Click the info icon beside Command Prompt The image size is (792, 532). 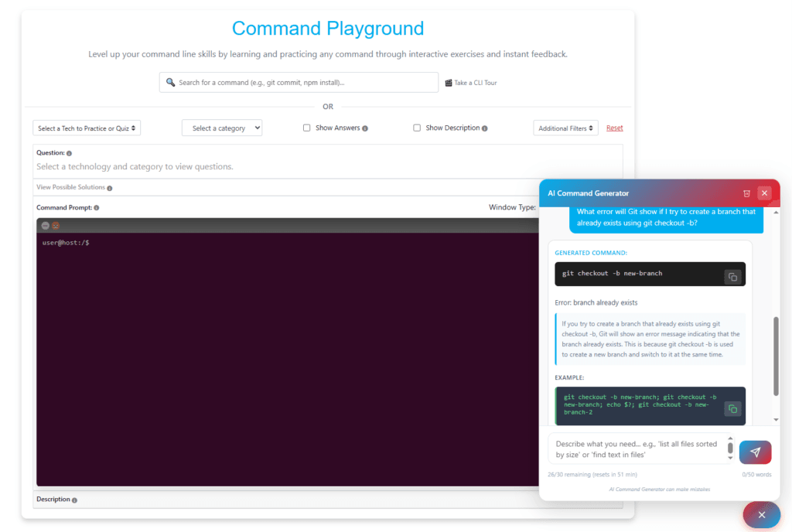tap(97, 208)
